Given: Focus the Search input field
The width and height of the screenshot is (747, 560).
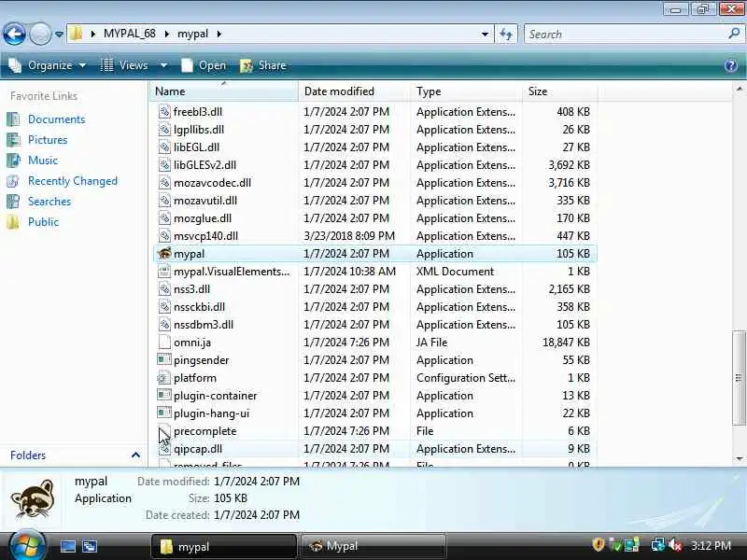Looking at the screenshot, I should pyautogui.click(x=627, y=35).
